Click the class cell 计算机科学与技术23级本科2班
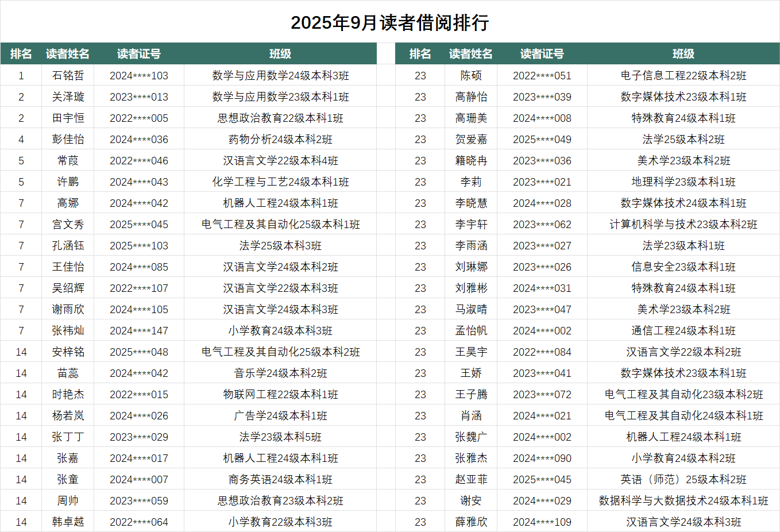 point(683,225)
